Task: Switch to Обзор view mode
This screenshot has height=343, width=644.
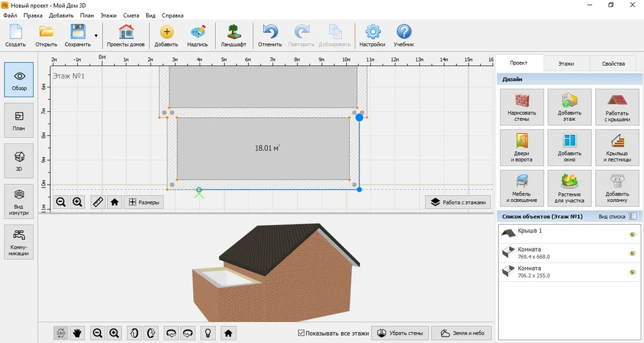Action: point(19,80)
